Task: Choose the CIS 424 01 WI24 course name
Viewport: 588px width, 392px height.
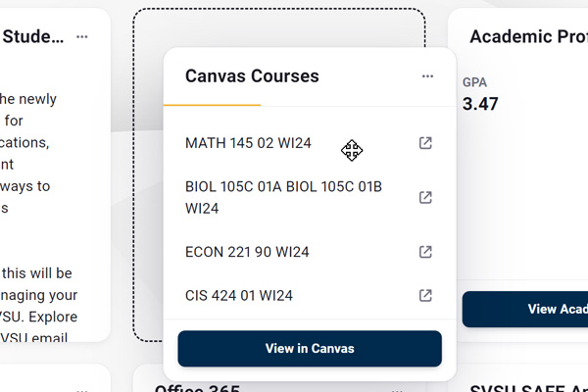Action: (239, 295)
